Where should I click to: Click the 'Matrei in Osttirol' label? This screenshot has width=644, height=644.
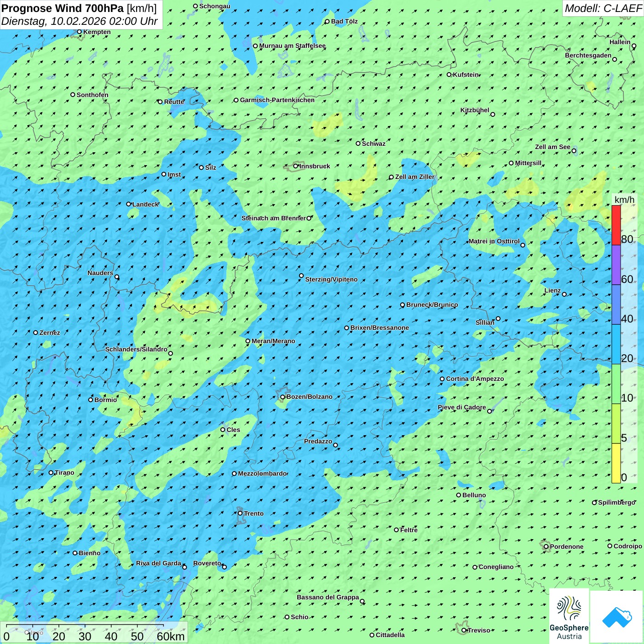(x=494, y=241)
